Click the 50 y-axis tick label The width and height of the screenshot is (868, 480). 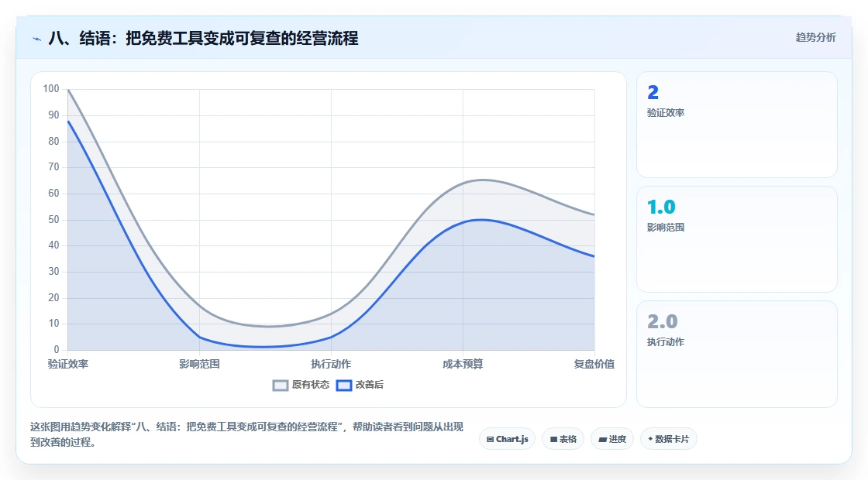tap(53, 220)
